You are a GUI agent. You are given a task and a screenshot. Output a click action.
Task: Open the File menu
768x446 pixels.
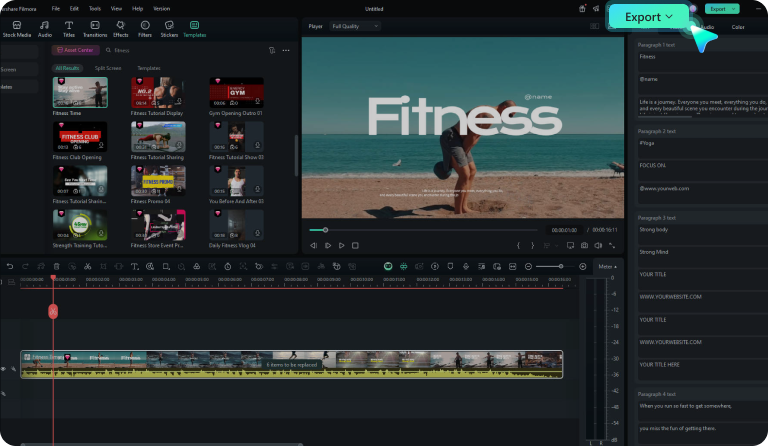(56, 8)
